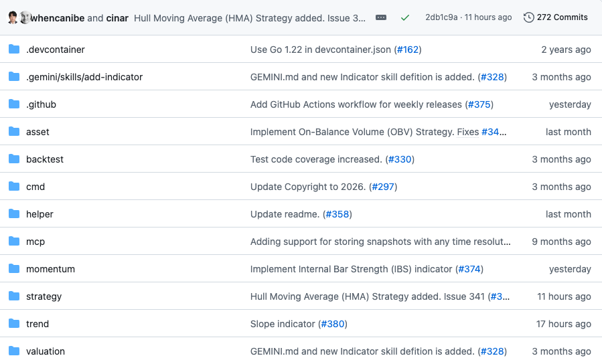This screenshot has height=364, width=602.
Task: Open commit 'Use Go 1.22 in devcontainer.json'
Action: coord(321,50)
